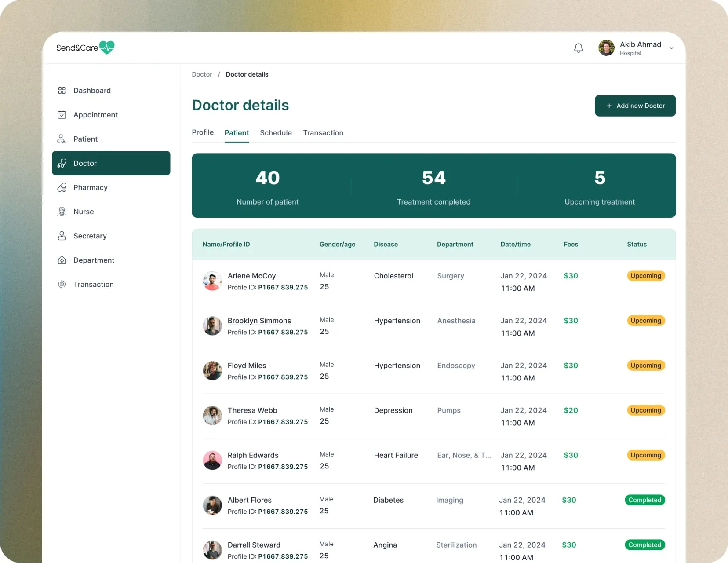Screen dimensions: 728x563
Task: Click the notification bell icon
Action: (x=579, y=48)
